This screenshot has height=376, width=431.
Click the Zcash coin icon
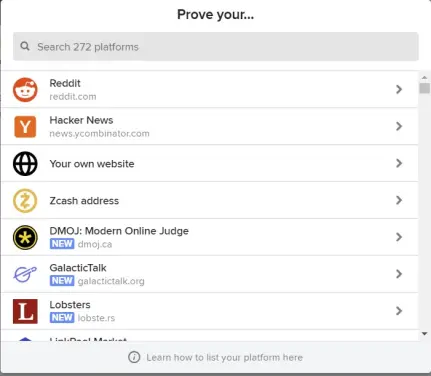point(25,201)
